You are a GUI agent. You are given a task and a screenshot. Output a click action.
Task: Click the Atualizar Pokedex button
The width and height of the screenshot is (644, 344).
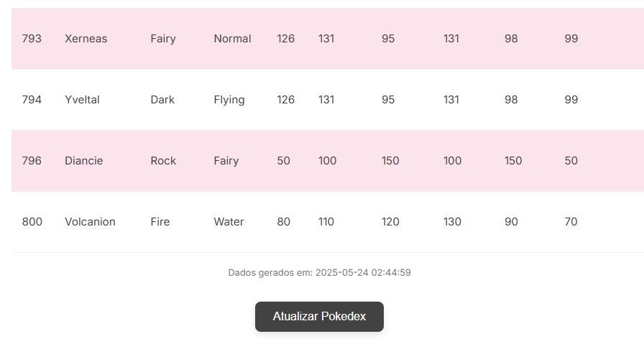click(x=319, y=317)
